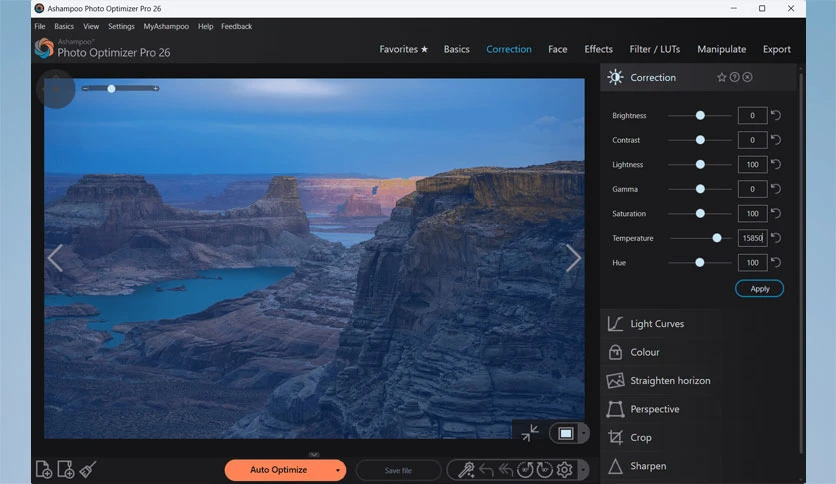This screenshot has height=484, width=836.
Task: Collapse the bottom panel chevron
Action: click(x=314, y=454)
